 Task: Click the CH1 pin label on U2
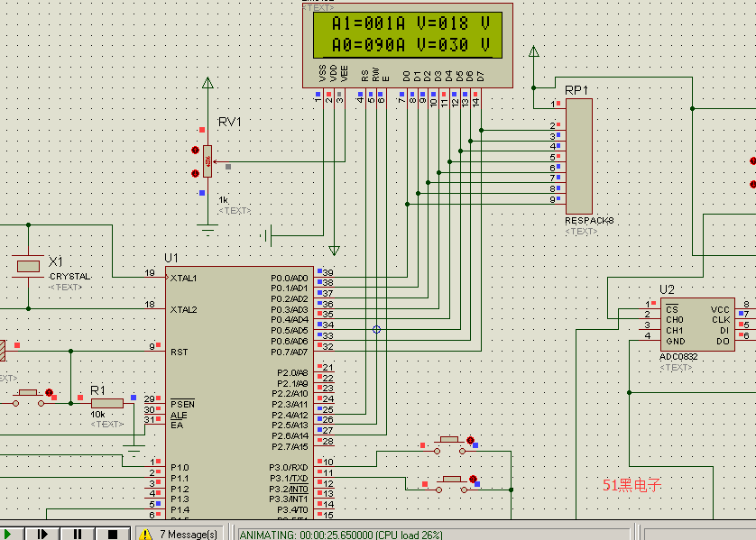pyautogui.click(x=675, y=331)
